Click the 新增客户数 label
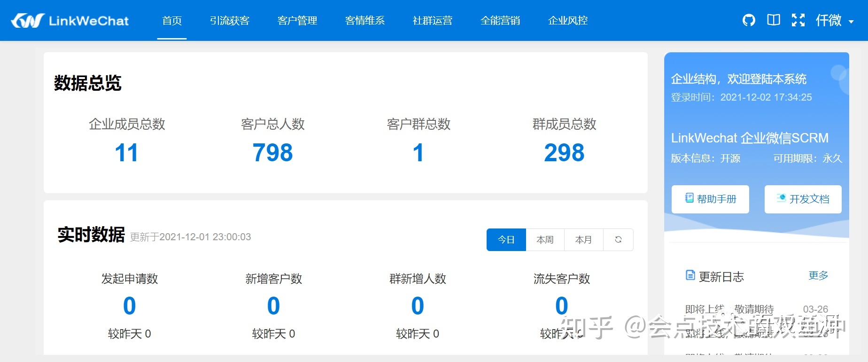Viewport: 868px width, 362px height. tap(274, 279)
